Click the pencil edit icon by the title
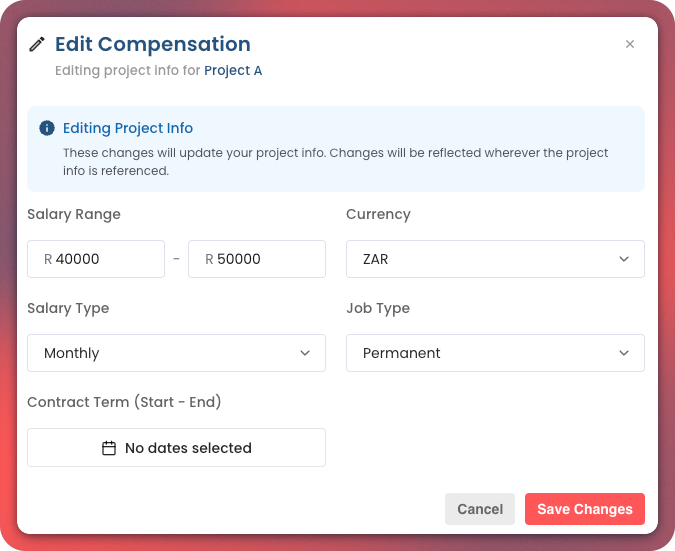 [37, 44]
